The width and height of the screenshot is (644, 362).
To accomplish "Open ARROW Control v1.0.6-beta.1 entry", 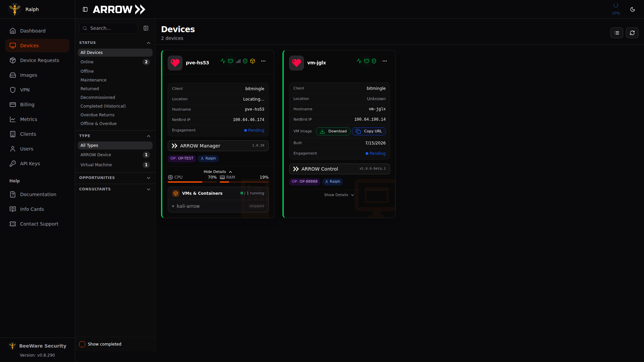I will [x=339, y=169].
